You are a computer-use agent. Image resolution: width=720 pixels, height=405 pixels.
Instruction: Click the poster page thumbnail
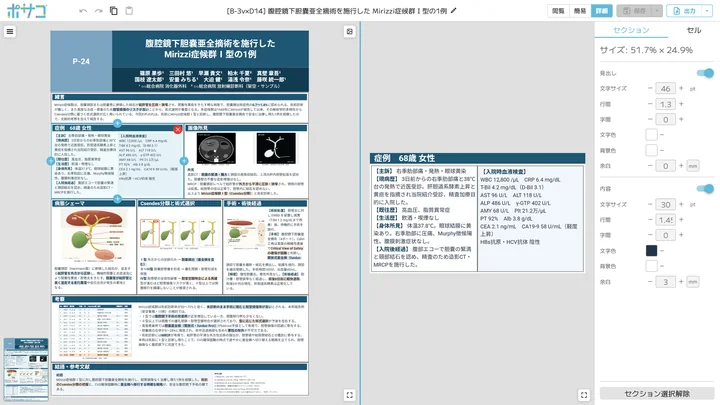click(26, 369)
